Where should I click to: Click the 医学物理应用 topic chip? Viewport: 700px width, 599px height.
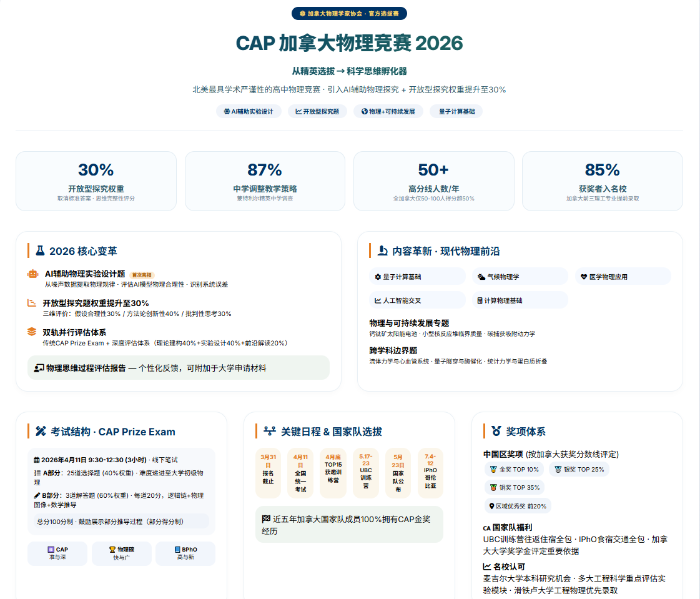click(623, 276)
